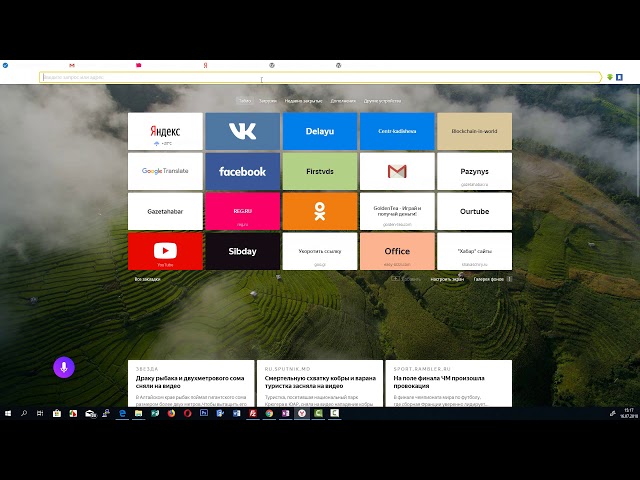Switch to the Загрузки tab
640x480 pixels.
[268, 101]
